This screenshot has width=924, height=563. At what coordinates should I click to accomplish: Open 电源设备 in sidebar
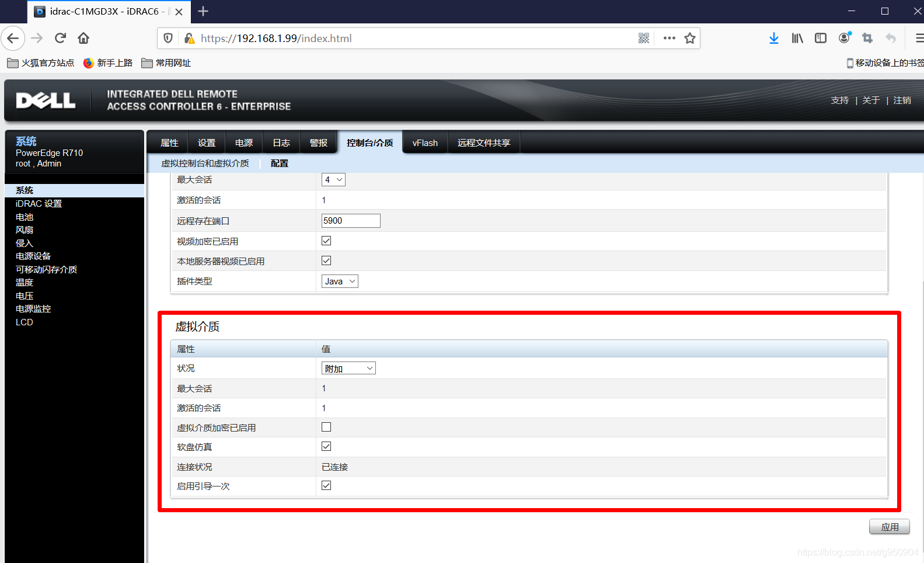click(x=33, y=256)
